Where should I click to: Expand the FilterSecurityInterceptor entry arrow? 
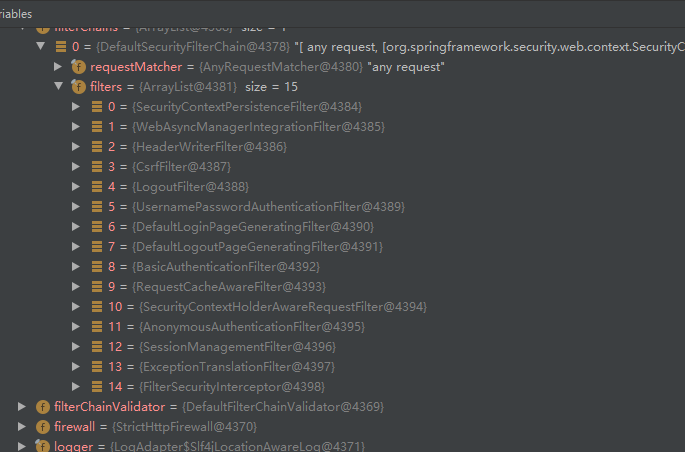tap(76, 387)
